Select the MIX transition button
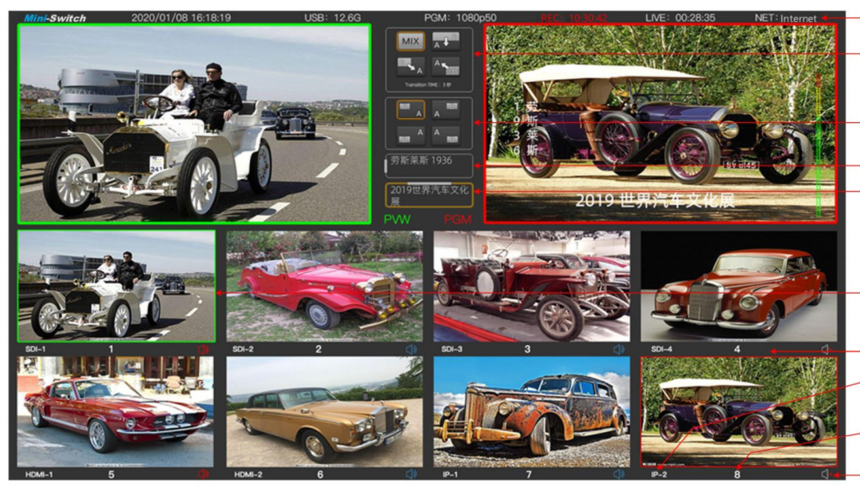This screenshot has width=860, height=491. [x=410, y=41]
